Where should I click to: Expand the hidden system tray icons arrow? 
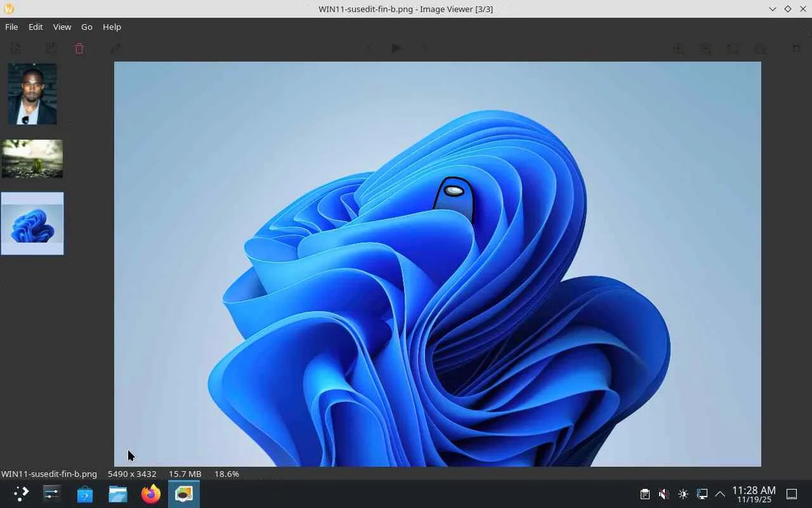720,494
